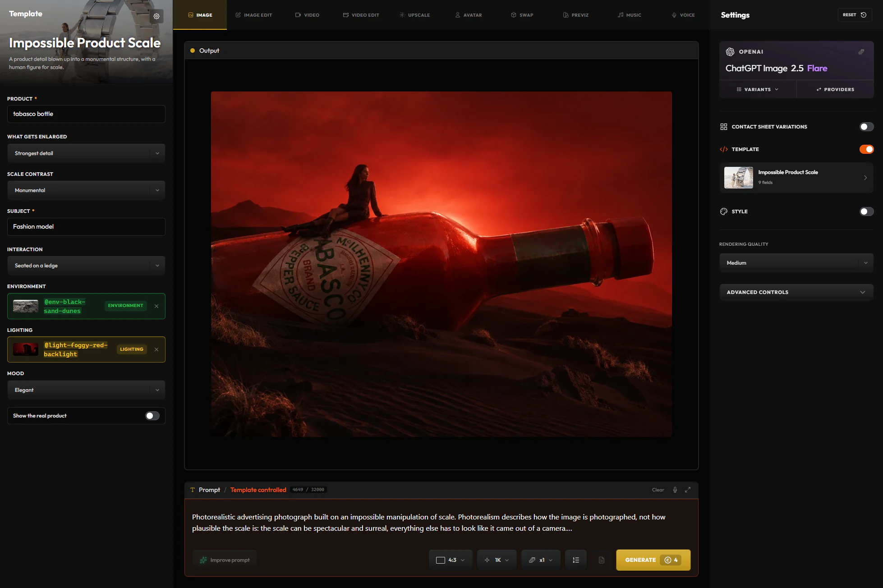Remove the light-foggy-red-backlight lighting reference
Image resolution: width=883 pixels, height=588 pixels.
click(x=156, y=349)
